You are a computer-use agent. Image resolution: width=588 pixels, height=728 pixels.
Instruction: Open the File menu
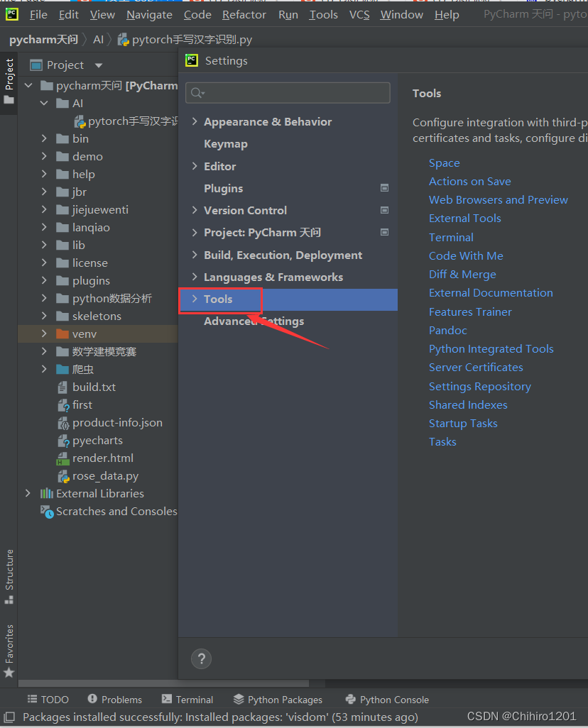click(x=38, y=15)
